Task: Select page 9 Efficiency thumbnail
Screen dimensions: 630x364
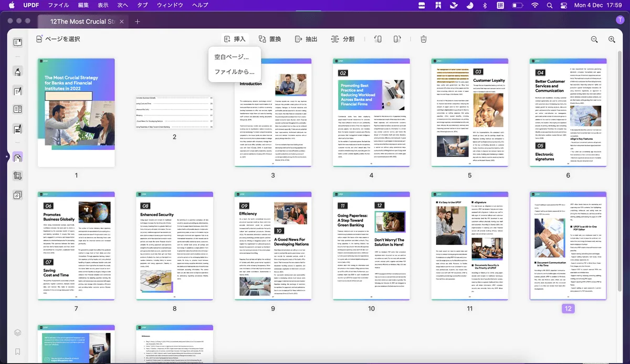Action: pos(273,246)
